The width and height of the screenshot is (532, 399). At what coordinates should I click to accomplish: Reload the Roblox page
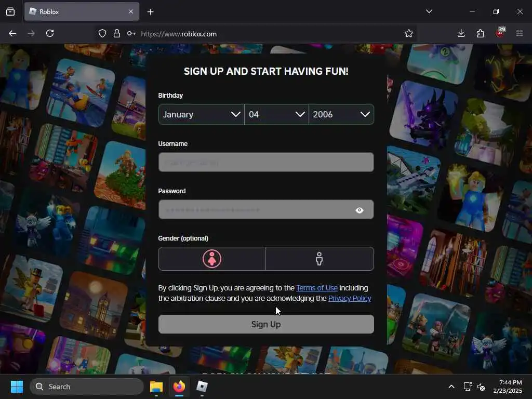pos(50,33)
